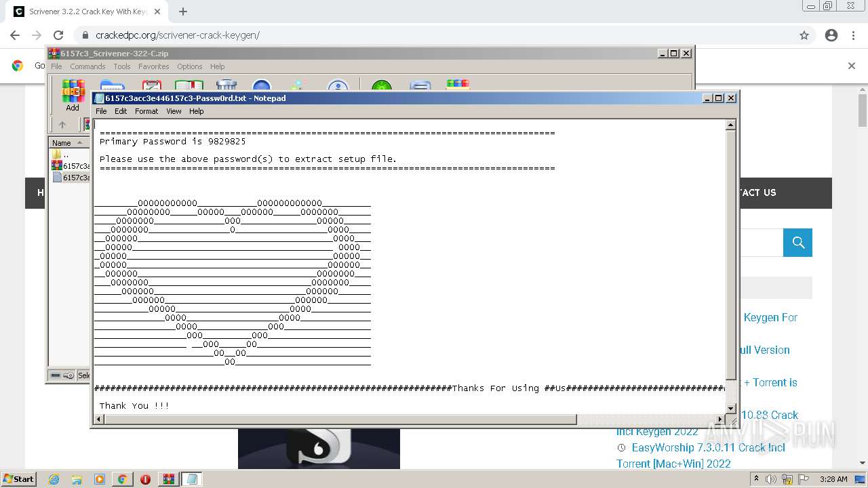Image resolution: width=868 pixels, height=488 pixels.
Task: Open Notepad File menu
Action: point(101,111)
